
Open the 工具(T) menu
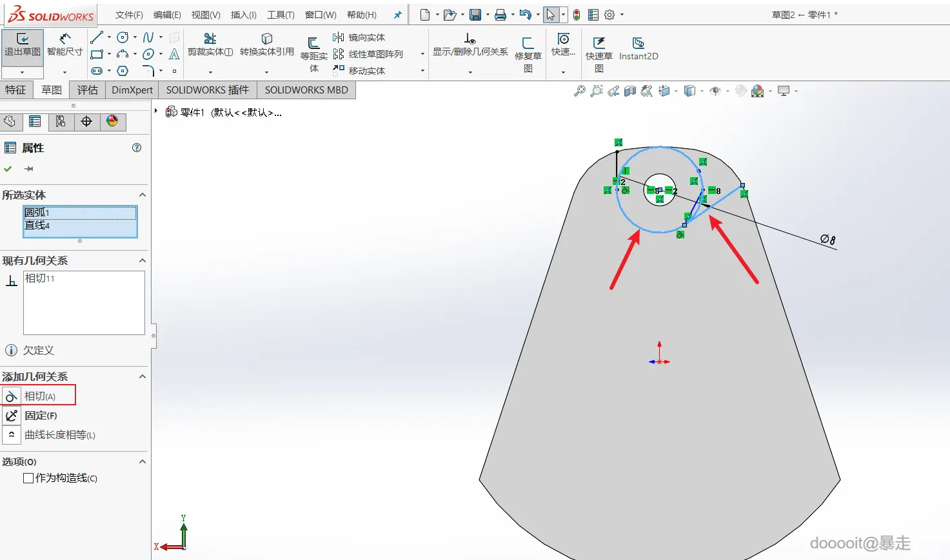coord(281,15)
